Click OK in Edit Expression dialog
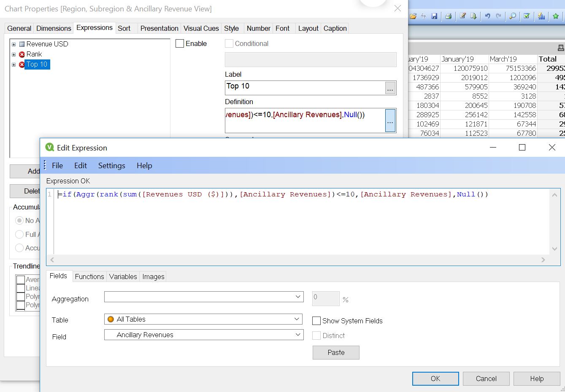Viewport: 565px width, 392px height. coord(435,379)
